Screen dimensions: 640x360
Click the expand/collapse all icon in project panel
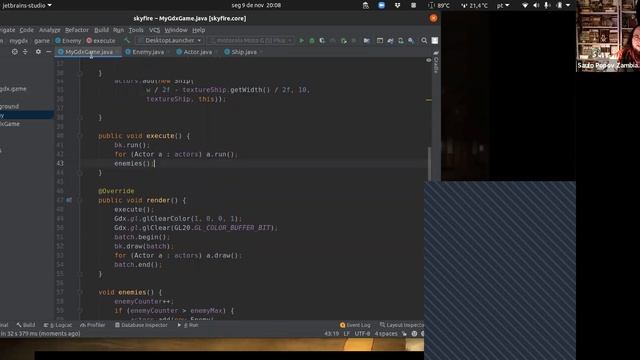point(25,52)
